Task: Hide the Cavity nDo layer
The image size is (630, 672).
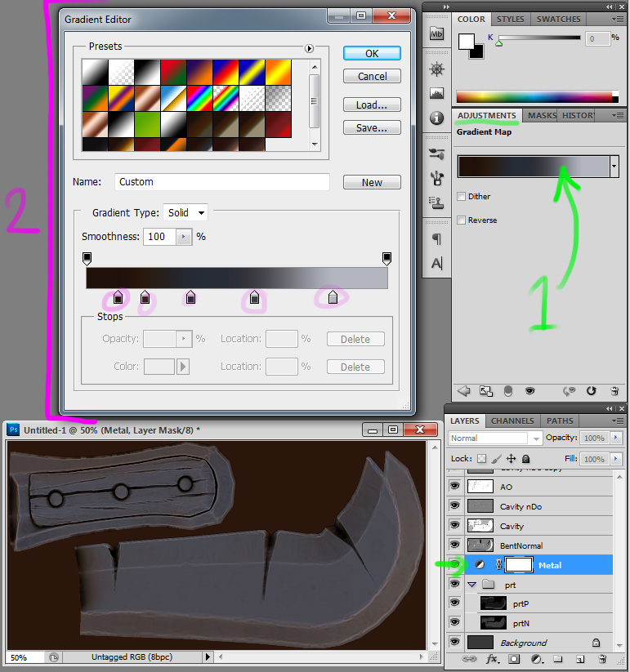Action: click(454, 505)
